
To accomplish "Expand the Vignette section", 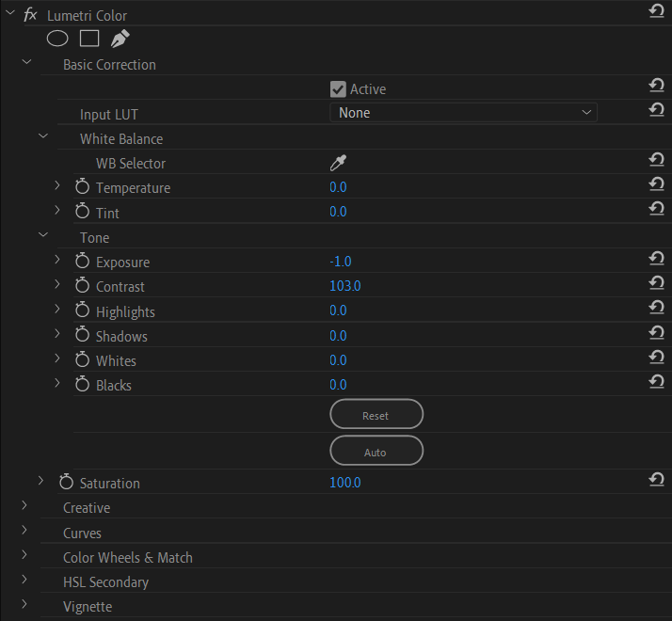I will 24,604.
